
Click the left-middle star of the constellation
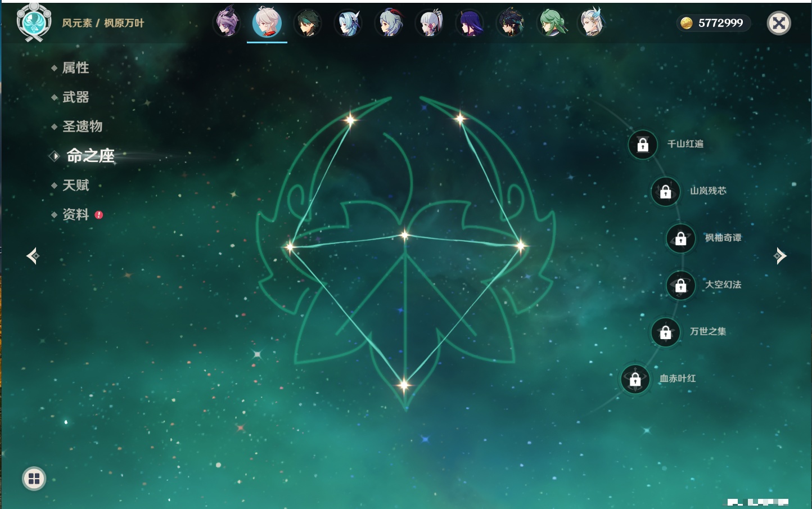(x=290, y=246)
